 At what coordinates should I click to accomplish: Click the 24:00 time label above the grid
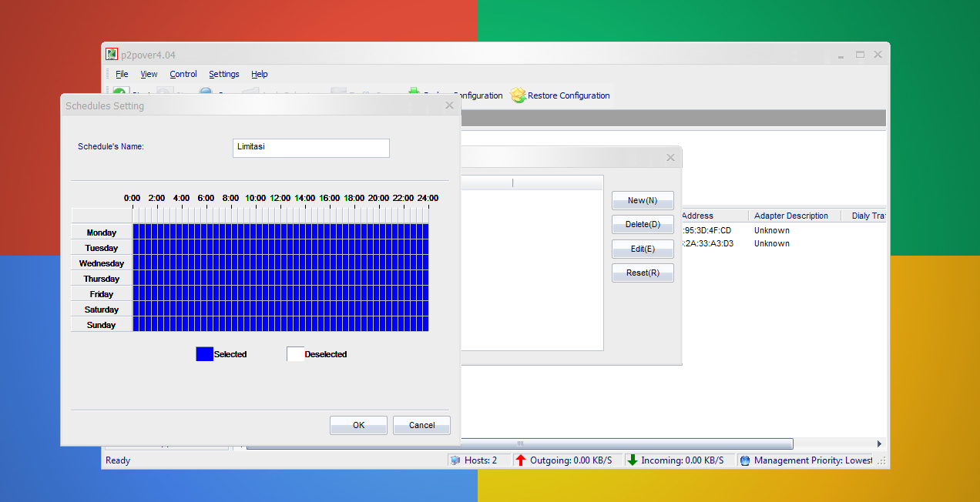click(428, 198)
